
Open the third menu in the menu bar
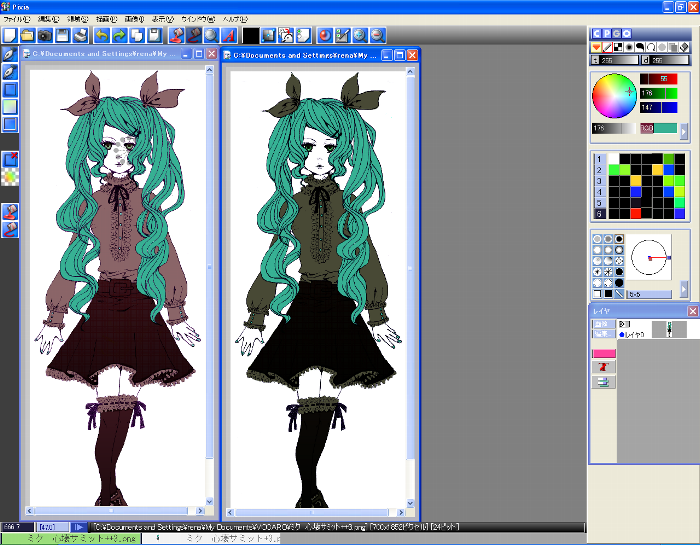(x=77, y=19)
